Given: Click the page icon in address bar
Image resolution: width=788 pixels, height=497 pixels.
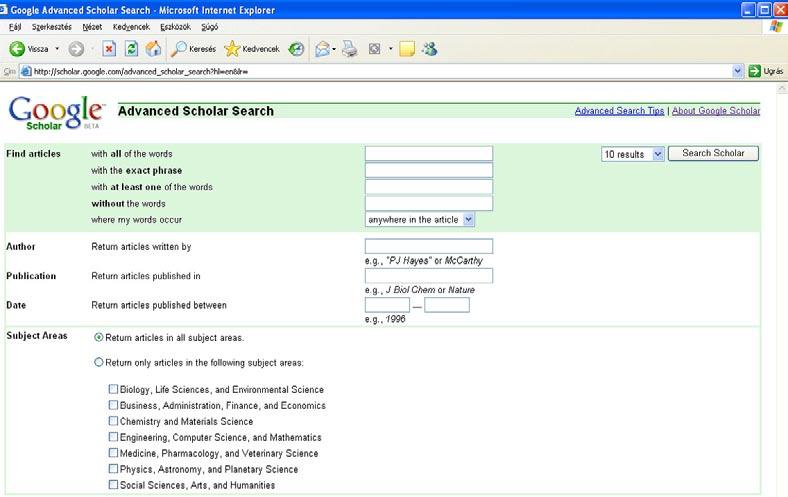Looking at the screenshot, I should (x=26, y=71).
